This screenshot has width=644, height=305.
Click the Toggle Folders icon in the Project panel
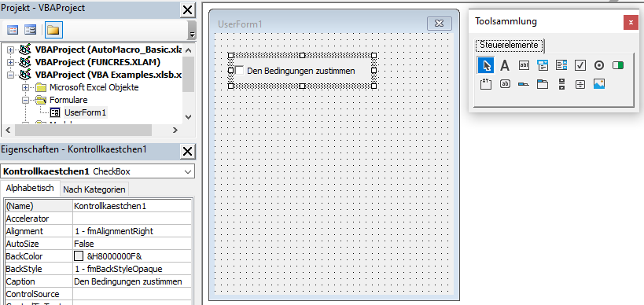coord(53,30)
